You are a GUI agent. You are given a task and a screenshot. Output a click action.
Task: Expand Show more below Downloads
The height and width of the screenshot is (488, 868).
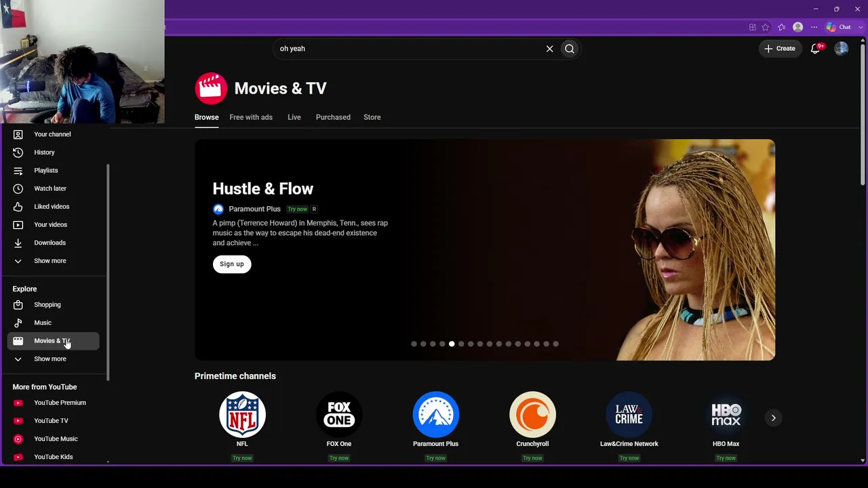[x=53, y=261]
